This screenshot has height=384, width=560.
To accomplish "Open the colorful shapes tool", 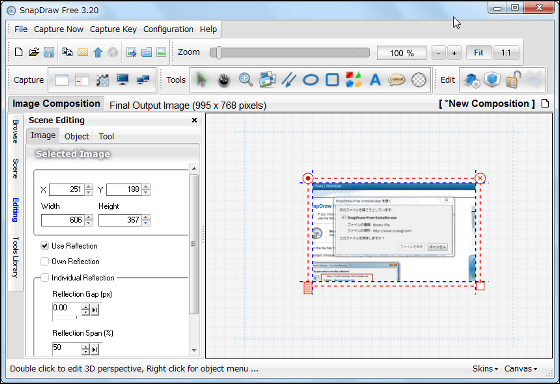I will [x=354, y=80].
